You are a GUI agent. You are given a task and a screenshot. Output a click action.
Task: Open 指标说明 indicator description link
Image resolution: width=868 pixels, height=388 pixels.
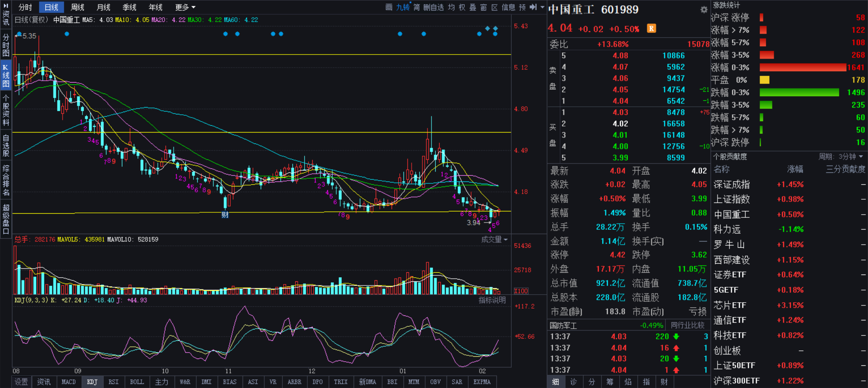pos(492,300)
